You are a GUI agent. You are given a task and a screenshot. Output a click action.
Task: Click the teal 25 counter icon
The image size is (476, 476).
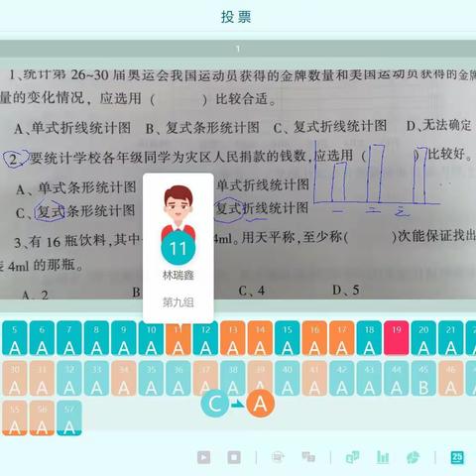457,457
